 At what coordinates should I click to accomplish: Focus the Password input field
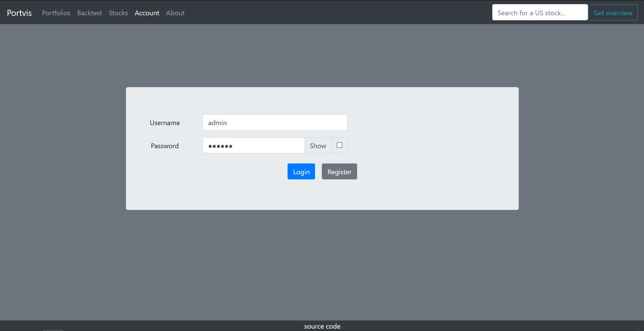click(253, 145)
